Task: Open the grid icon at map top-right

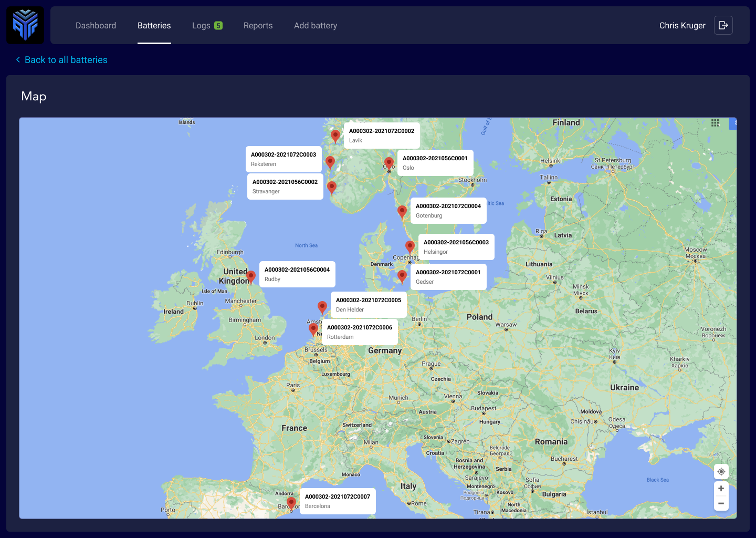Action: click(x=715, y=122)
